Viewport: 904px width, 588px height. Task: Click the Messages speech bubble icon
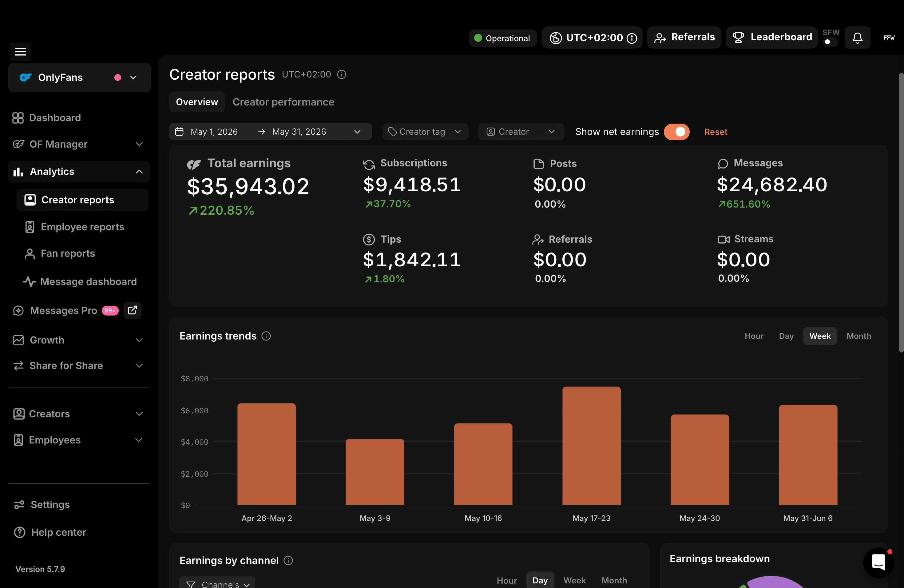pos(723,164)
